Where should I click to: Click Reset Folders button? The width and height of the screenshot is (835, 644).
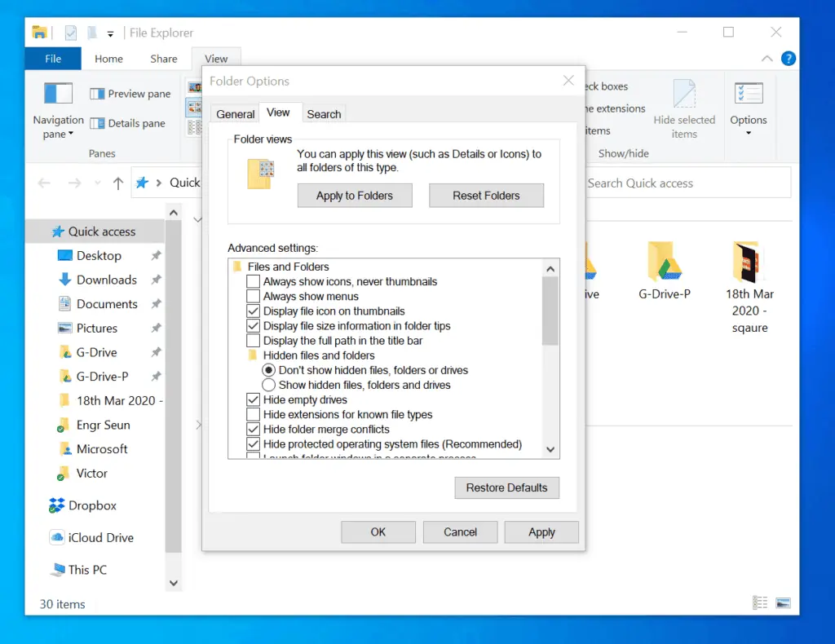click(x=486, y=196)
